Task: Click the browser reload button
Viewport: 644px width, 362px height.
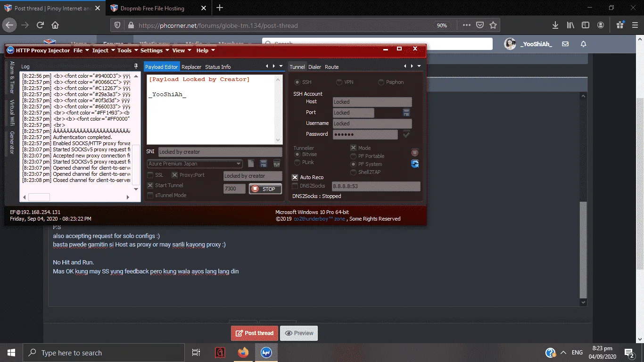Action: click(x=40, y=25)
